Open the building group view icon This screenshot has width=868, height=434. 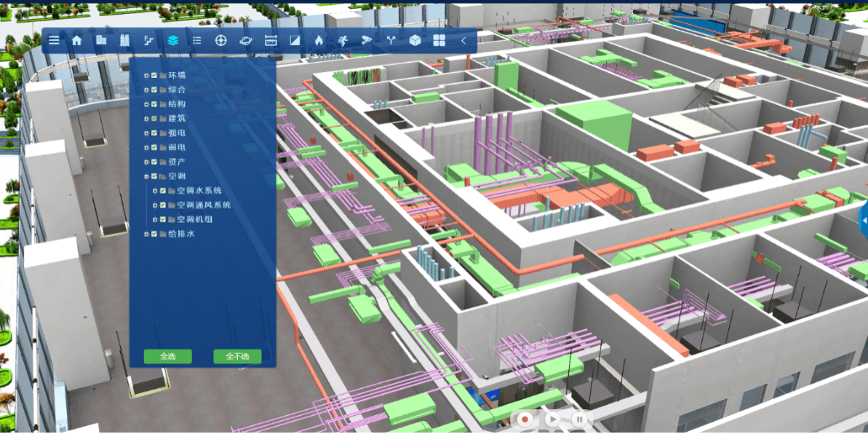(x=101, y=41)
